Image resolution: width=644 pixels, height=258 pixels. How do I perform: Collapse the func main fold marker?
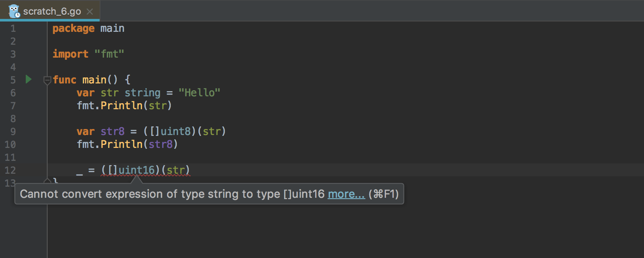tap(47, 80)
